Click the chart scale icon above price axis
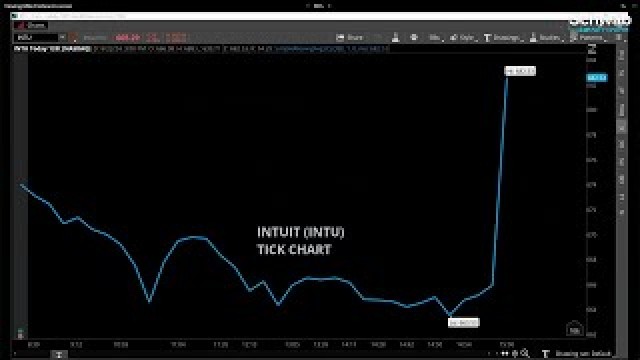The width and height of the screenshot is (640, 360). (x=592, y=49)
